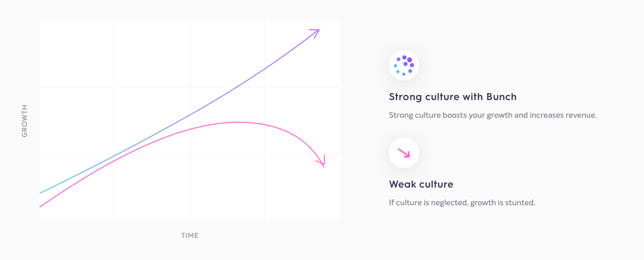Select the 'Strong culture with Bunch' heading
The width and height of the screenshot is (644, 260).
[453, 97]
